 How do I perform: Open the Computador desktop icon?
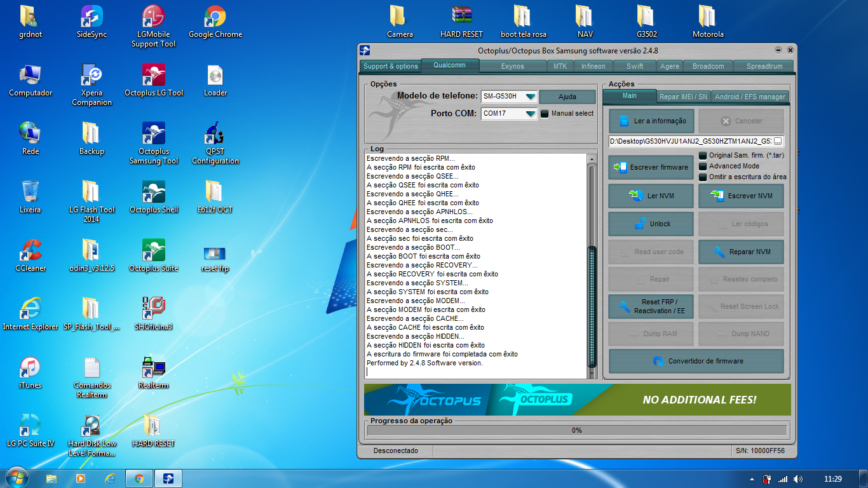click(31, 81)
